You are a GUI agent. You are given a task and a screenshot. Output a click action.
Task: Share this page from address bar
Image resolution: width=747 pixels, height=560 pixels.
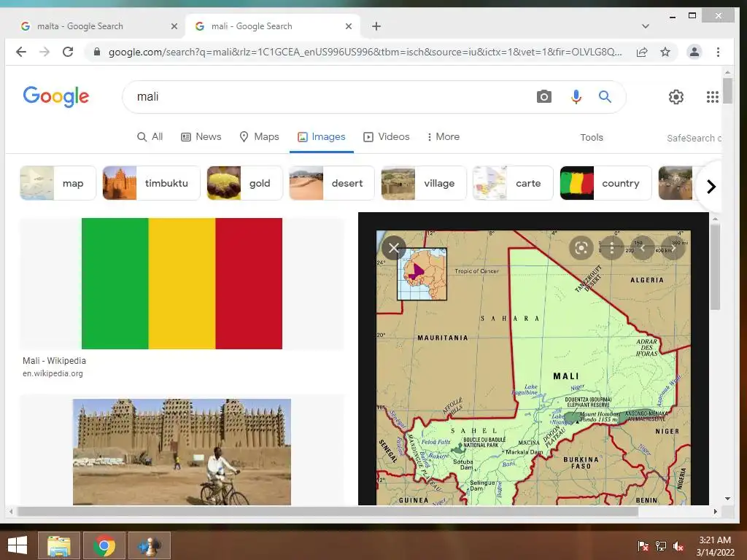(x=642, y=52)
